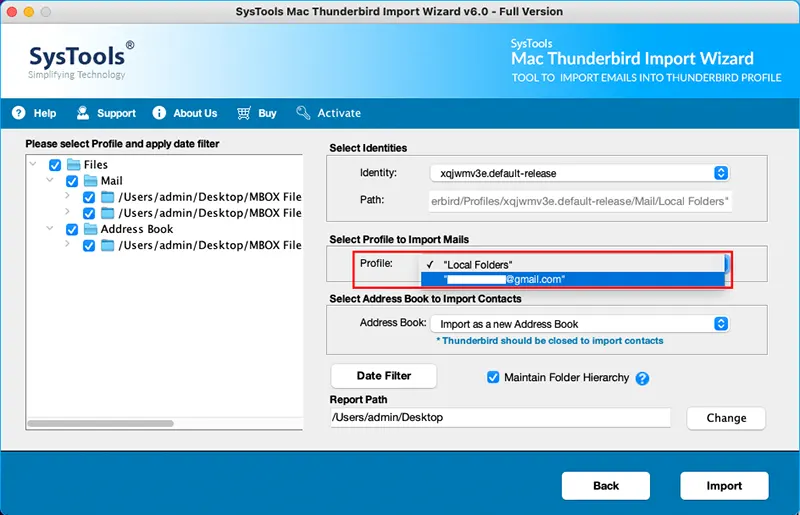Uncheck the second MBOX File checkbox under Mail
This screenshot has height=515, width=800.
point(89,213)
